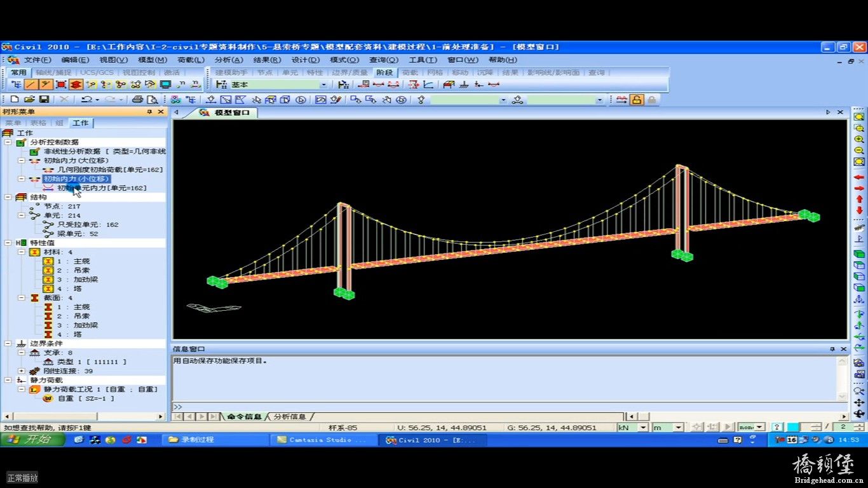Image resolution: width=868 pixels, height=488 pixels.
Task: Click the red down arrow pan icon
Action: coord(859,211)
